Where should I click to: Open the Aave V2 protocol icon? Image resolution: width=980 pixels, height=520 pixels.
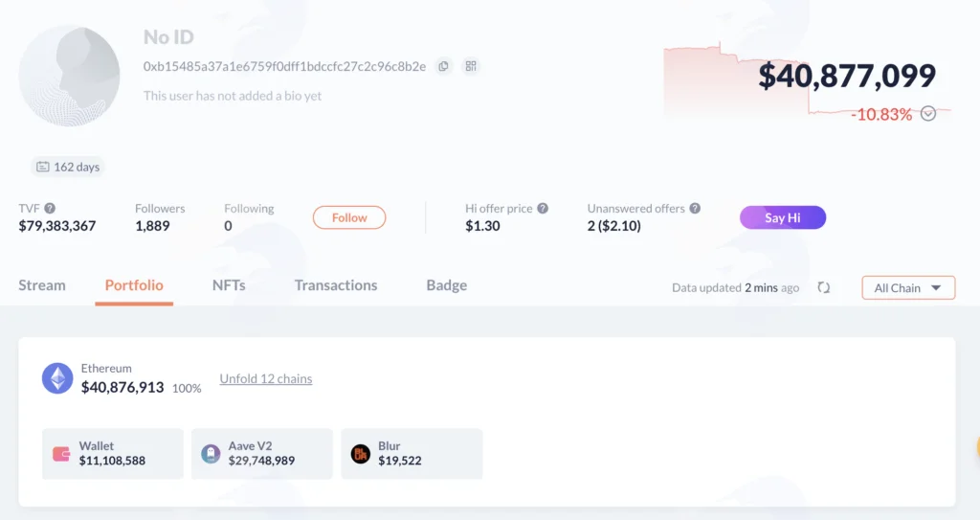pyautogui.click(x=211, y=454)
